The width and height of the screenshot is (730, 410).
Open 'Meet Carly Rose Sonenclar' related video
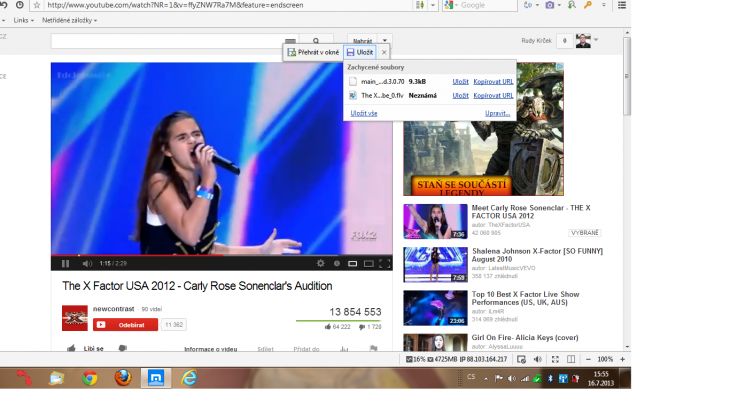(531, 212)
